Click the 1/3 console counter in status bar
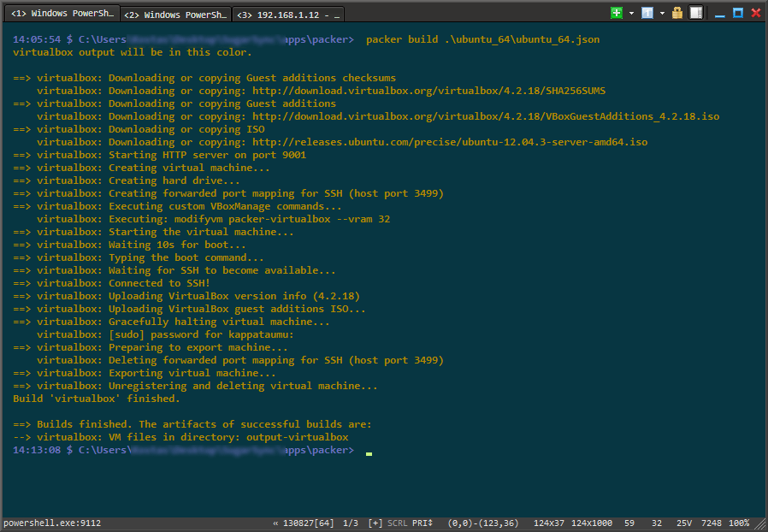Viewport: 768px width, 532px height. click(351, 523)
